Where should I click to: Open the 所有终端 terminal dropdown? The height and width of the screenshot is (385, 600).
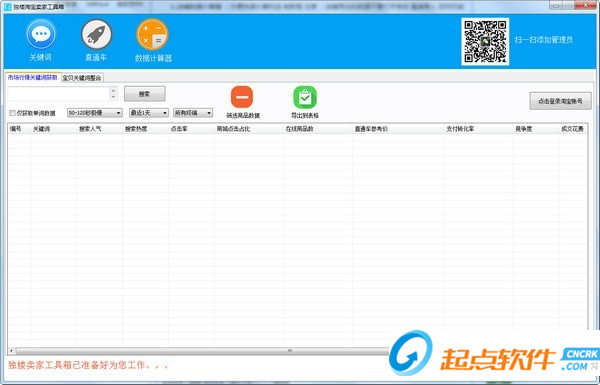pos(193,113)
